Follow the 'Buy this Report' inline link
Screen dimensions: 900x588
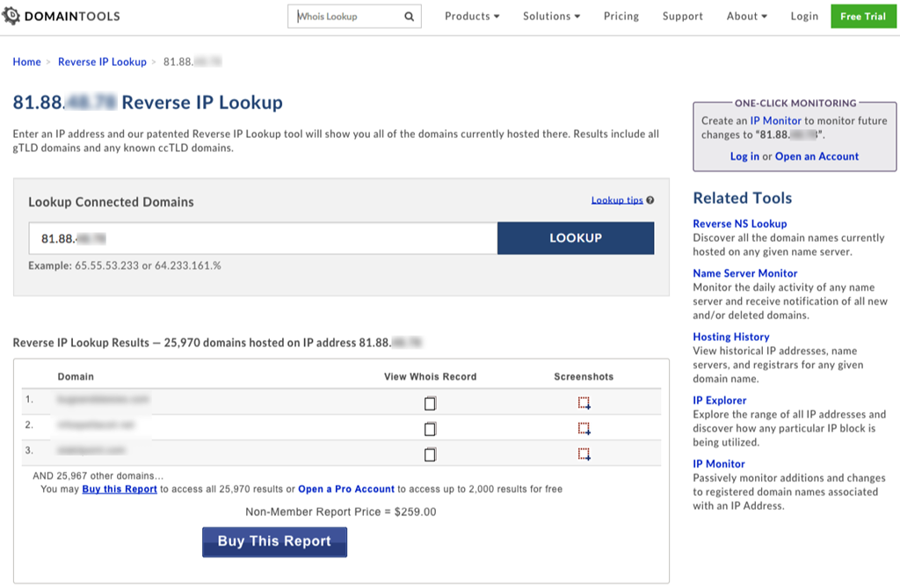tap(120, 490)
